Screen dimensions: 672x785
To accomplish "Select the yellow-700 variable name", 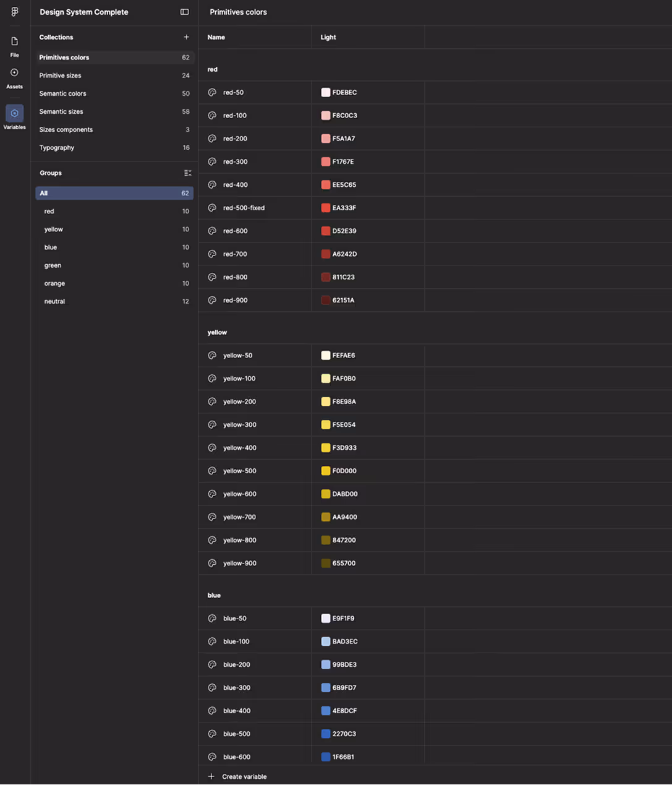I will pyautogui.click(x=239, y=517).
